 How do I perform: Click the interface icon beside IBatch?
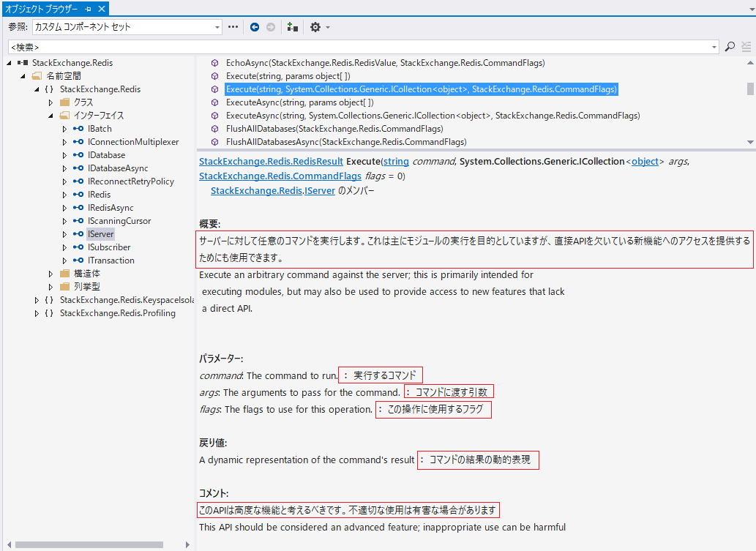78,129
